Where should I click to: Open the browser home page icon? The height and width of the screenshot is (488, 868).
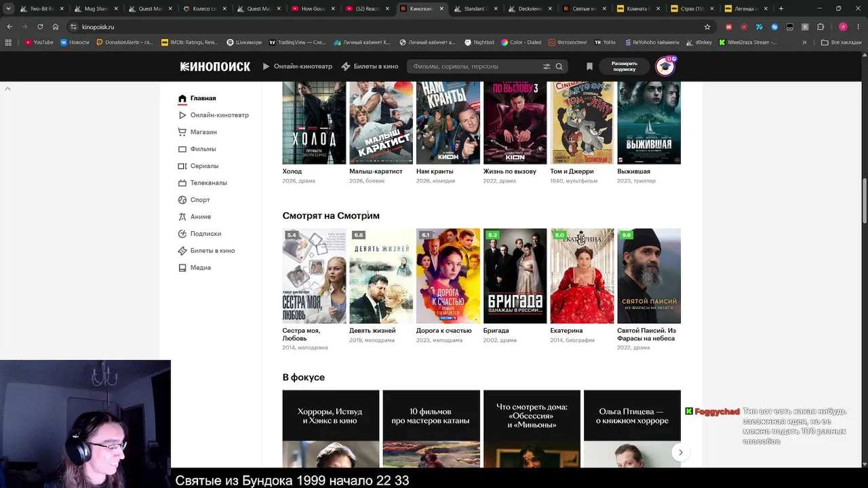56,27
